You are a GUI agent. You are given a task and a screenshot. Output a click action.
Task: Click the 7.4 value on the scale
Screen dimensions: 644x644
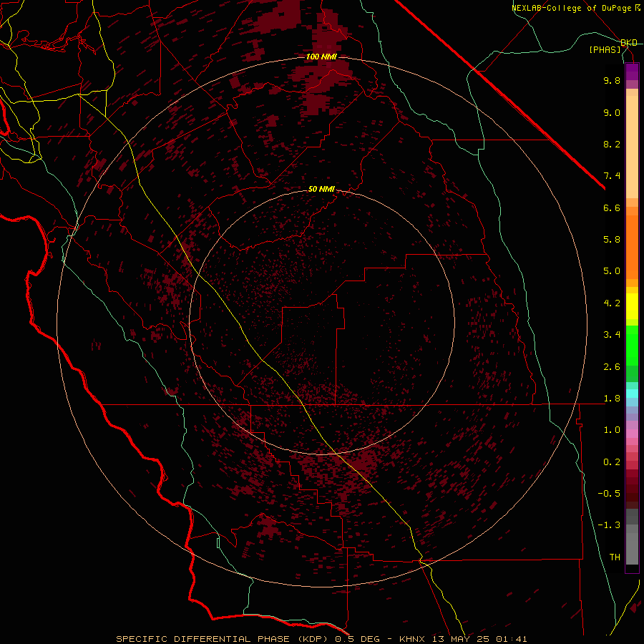pos(612,176)
